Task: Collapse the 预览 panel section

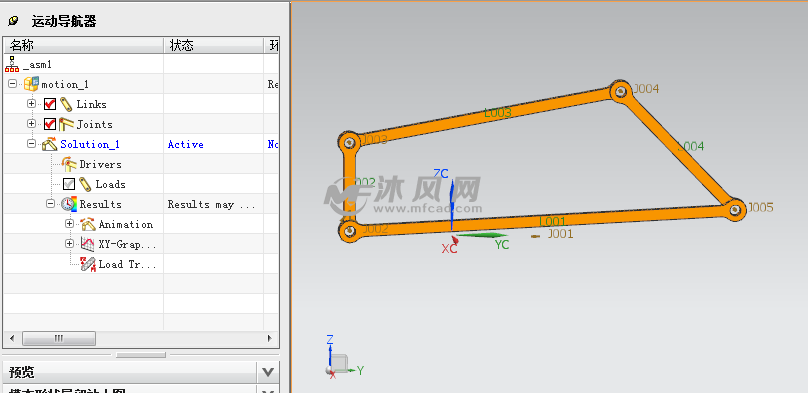Action: click(x=267, y=372)
